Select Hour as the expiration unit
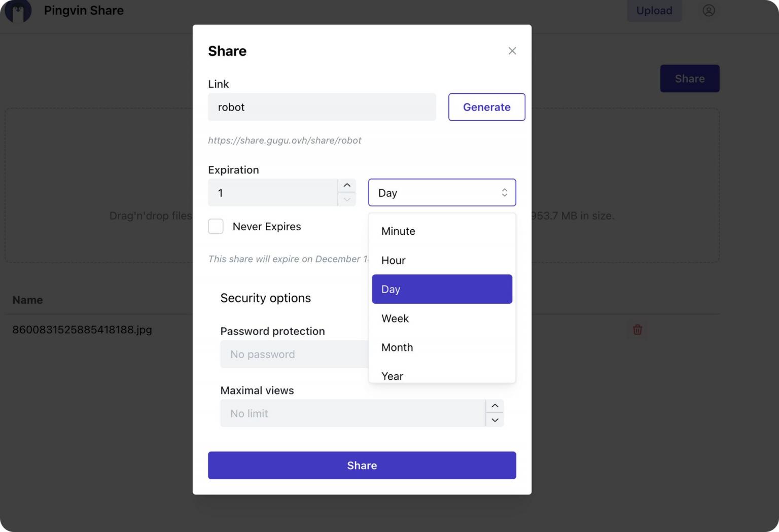 394,260
